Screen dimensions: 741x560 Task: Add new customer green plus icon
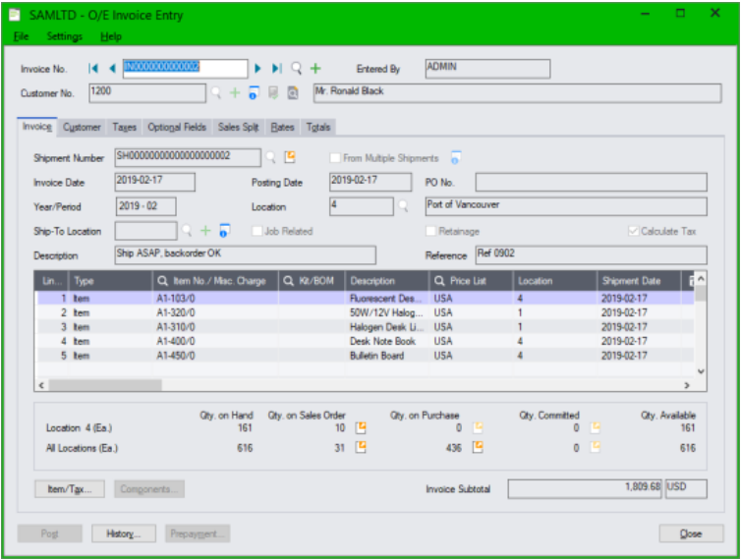pos(235,92)
